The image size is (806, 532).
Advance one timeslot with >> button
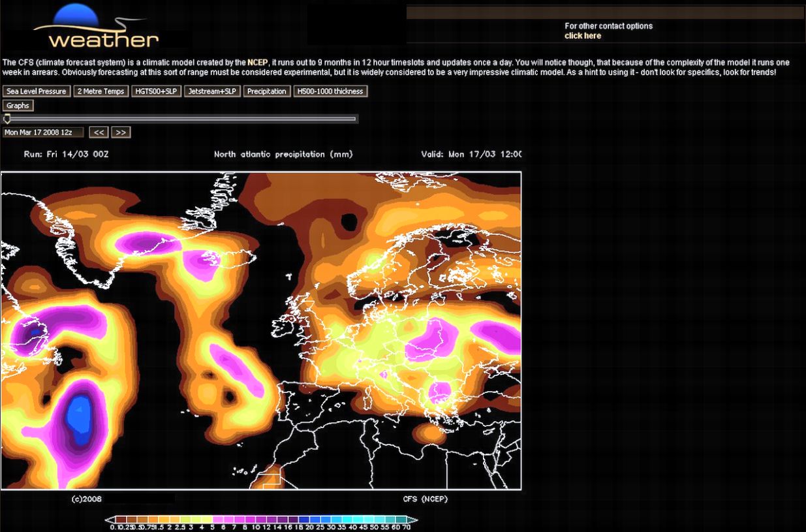[x=121, y=133]
